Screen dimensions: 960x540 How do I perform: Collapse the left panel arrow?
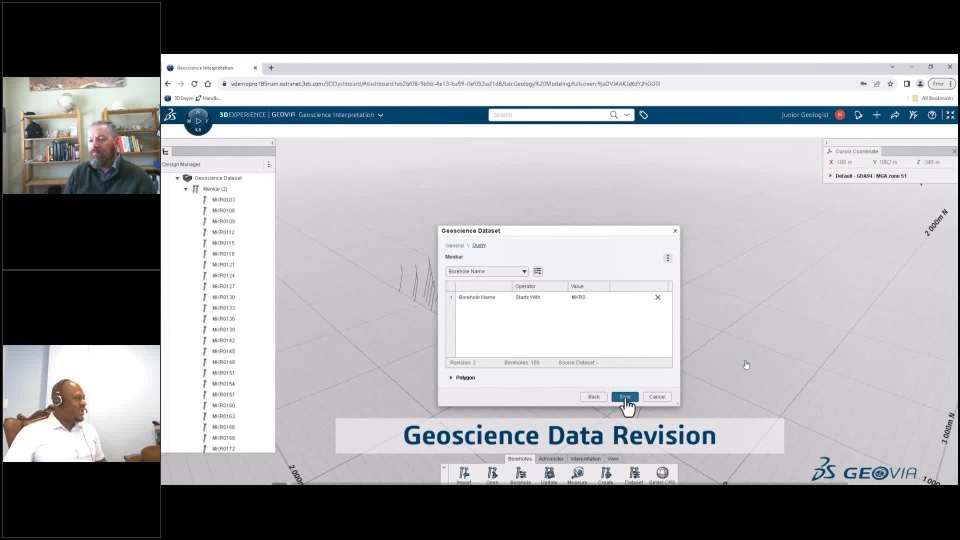pos(272,143)
